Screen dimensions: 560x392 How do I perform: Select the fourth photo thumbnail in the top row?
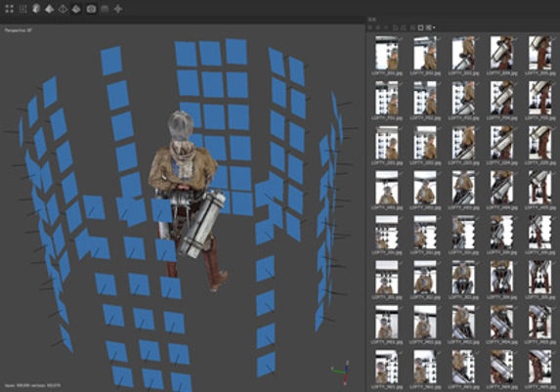click(x=501, y=53)
